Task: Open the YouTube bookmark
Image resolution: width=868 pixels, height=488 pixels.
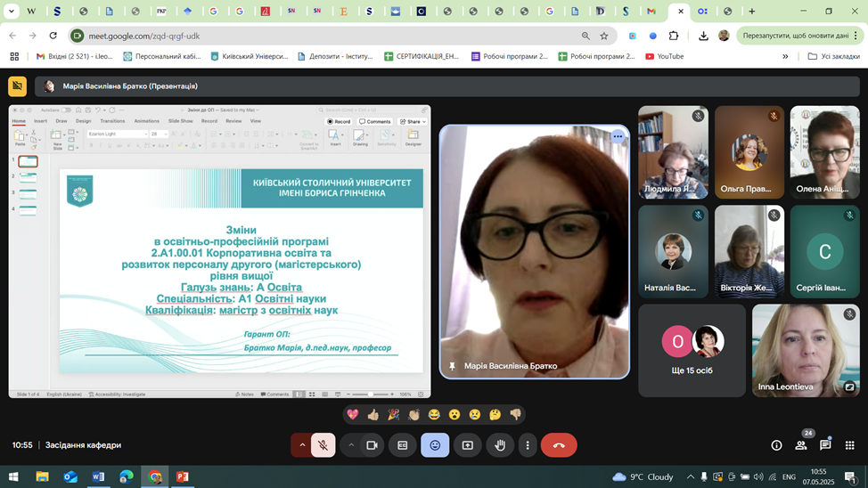Action: (x=664, y=56)
